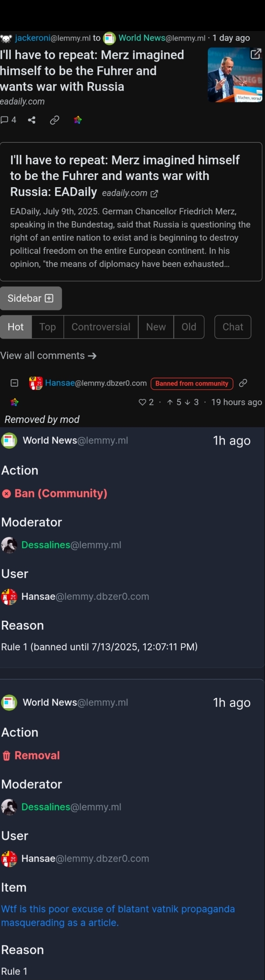Image resolution: width=265 pixels, height=980 pixels.
Task: Click the share icon under the post title
Action: (32, 120)
